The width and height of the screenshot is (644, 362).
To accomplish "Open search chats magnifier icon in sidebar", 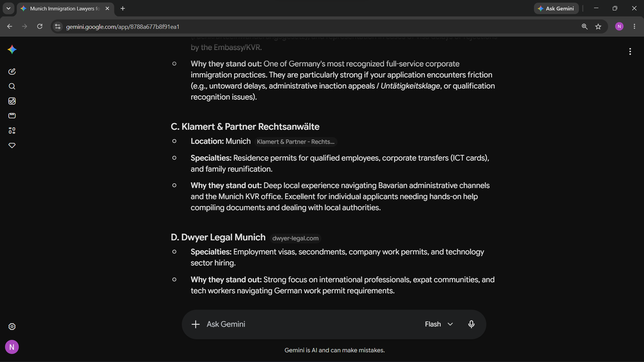I will pos(12,86).
